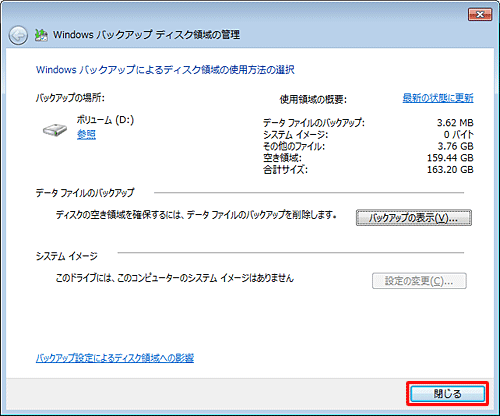
Task: Close the dialog with the red X
Action: 480,15
